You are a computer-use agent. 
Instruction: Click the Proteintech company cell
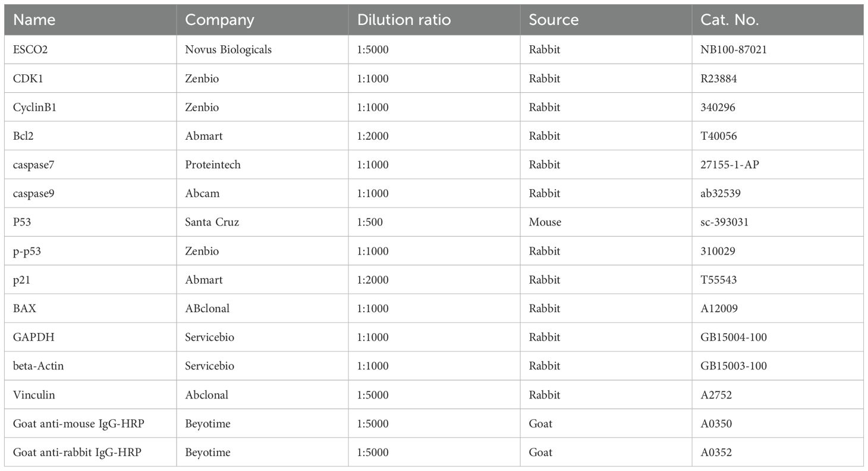(x=213, y=165)
